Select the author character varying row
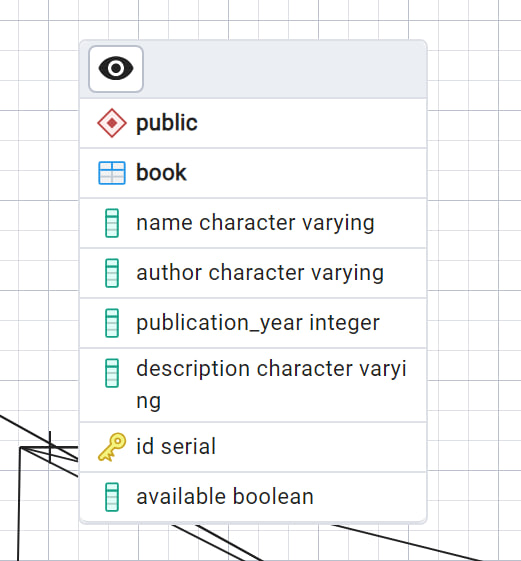The height and width of the screenshot is (561, 521). pyautogui.click(x=253, y=273)
